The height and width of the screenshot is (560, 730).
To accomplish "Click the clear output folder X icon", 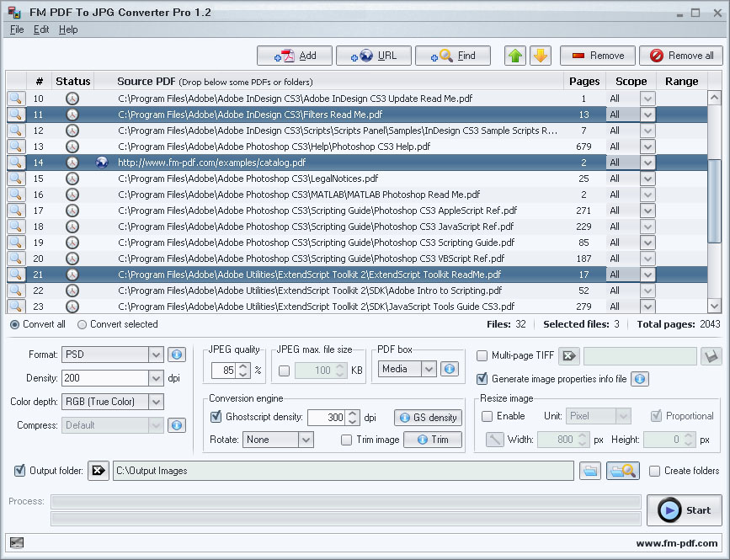I will tap(99, 471).
